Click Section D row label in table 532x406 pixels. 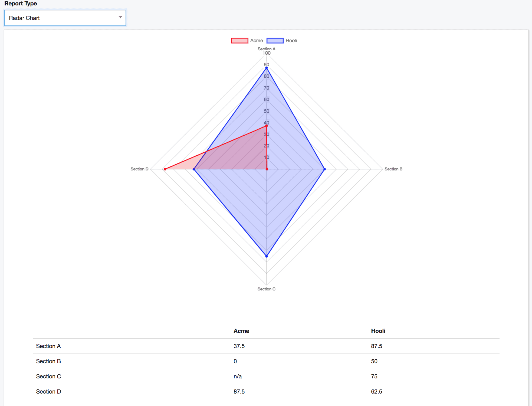coord(49,392)
